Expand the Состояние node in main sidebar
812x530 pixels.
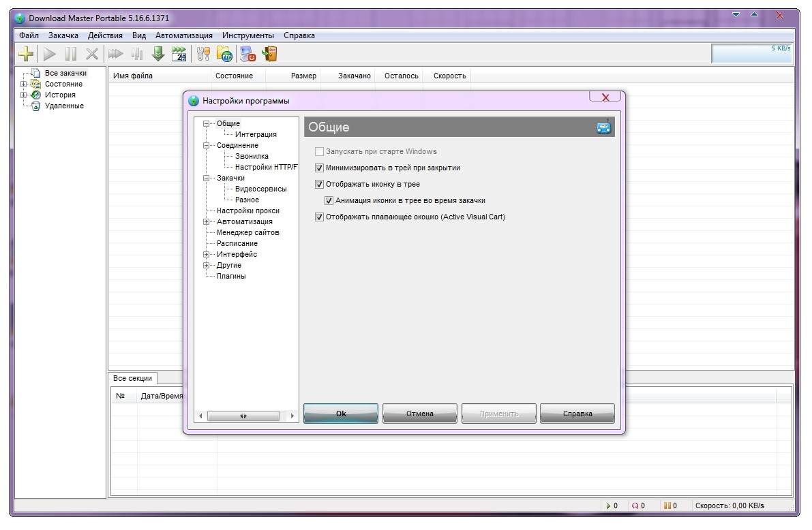[x=23, y=84]
